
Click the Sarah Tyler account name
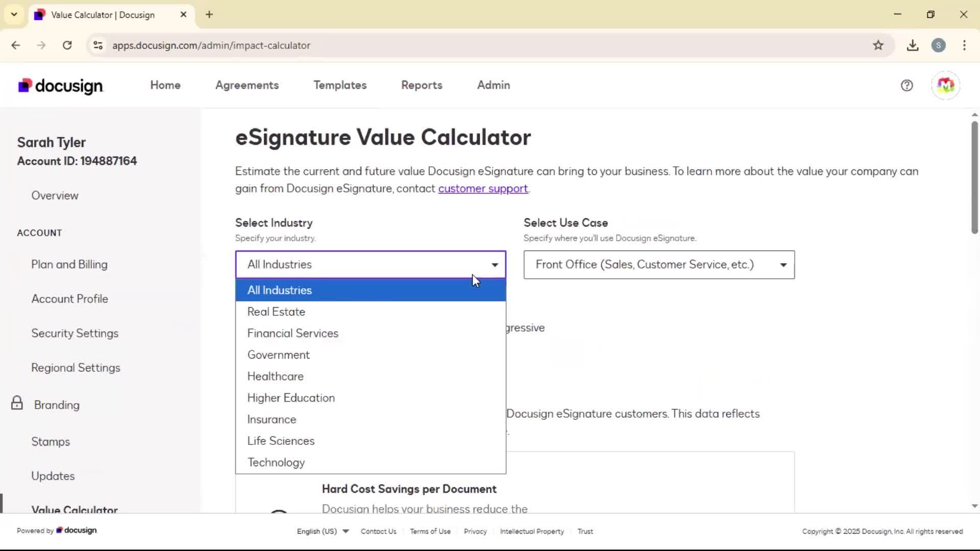click(x=52, y=142)
